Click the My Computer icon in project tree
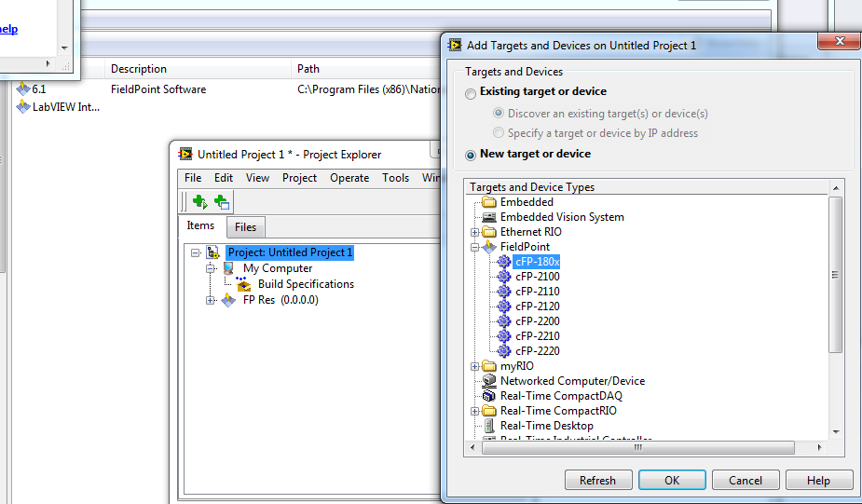 pyautogui.click(x=228, y=268)
